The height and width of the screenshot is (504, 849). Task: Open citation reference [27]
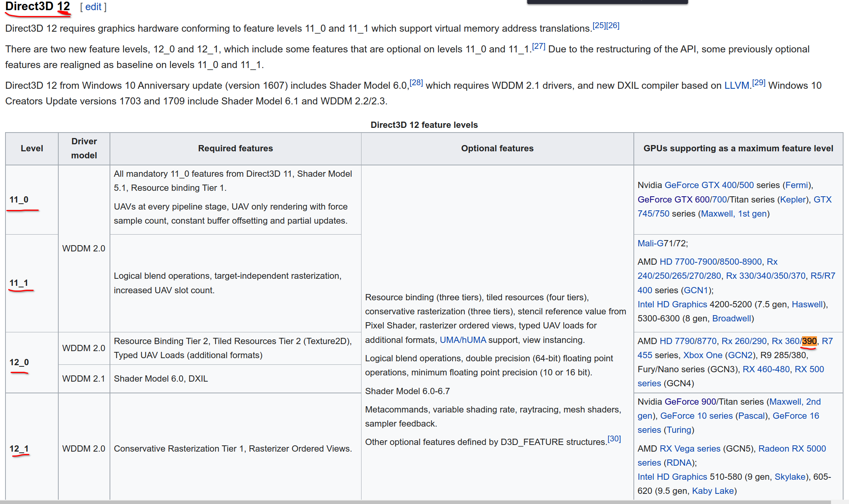(x=538, y=46)
